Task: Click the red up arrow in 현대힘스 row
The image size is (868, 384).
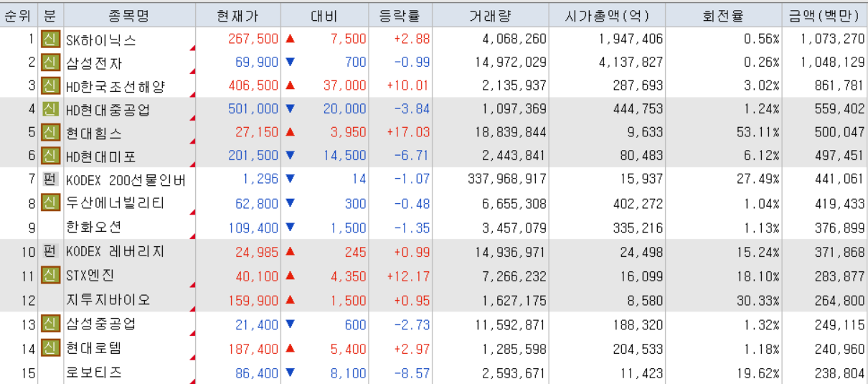Action: point(290,133)
